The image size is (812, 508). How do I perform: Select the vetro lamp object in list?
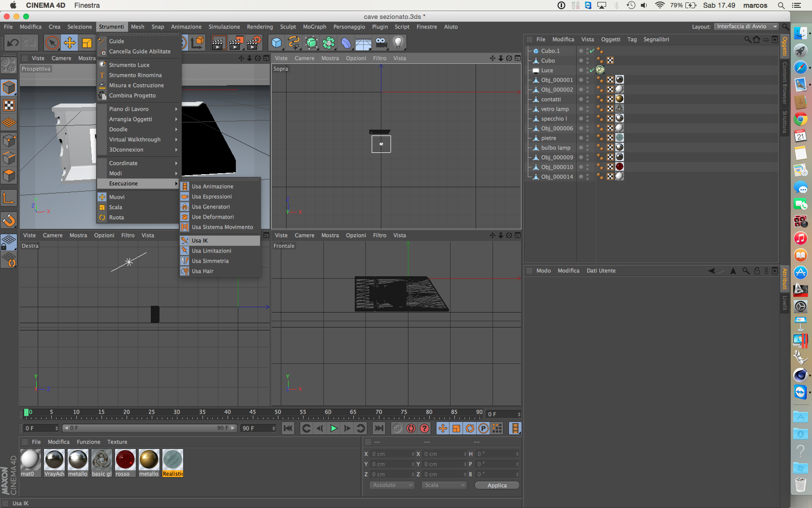[555, 109]
